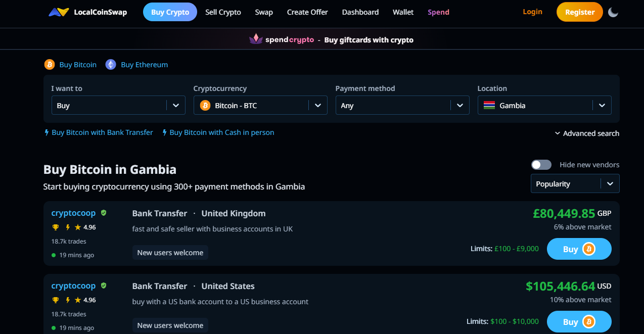Click the lightning icon before Bank Transfer link
644x334 pixels.
point(47,132)
